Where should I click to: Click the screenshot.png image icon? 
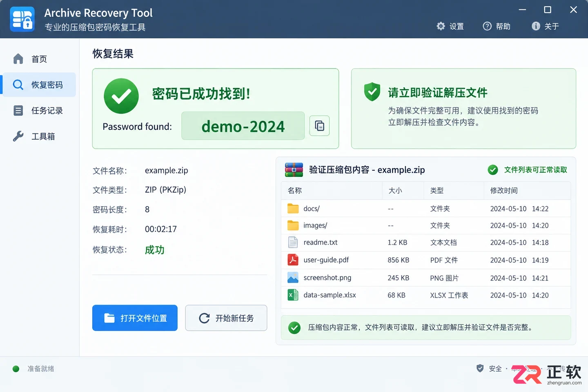pos(293,278)
